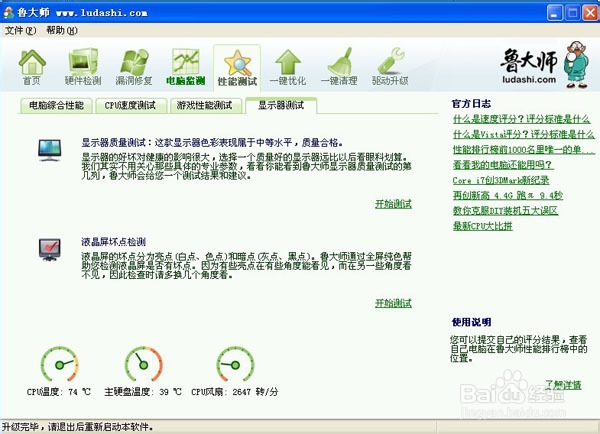Click the 液晶屏坏点检测 heading text
Image resolution: width=600 pixels, height=434 pixels.
tap(114, 242)
